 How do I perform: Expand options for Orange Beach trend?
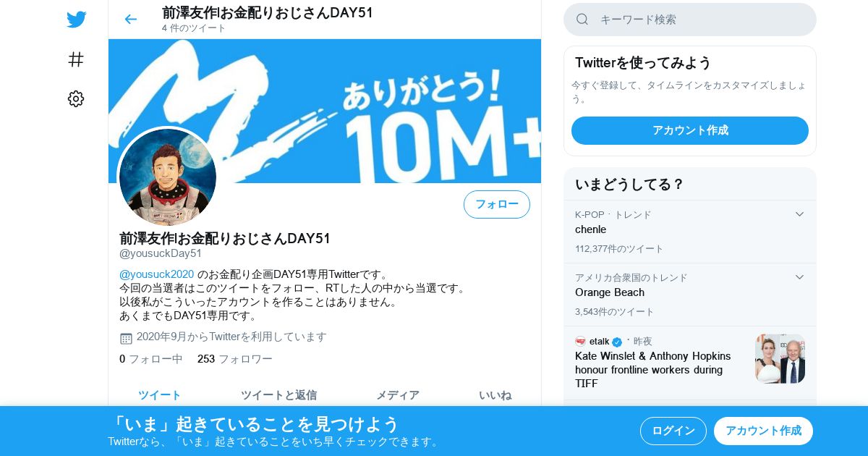point(799,277)
